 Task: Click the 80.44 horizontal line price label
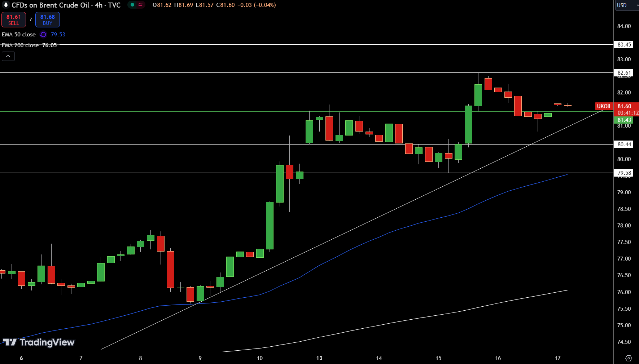point(624,145)
